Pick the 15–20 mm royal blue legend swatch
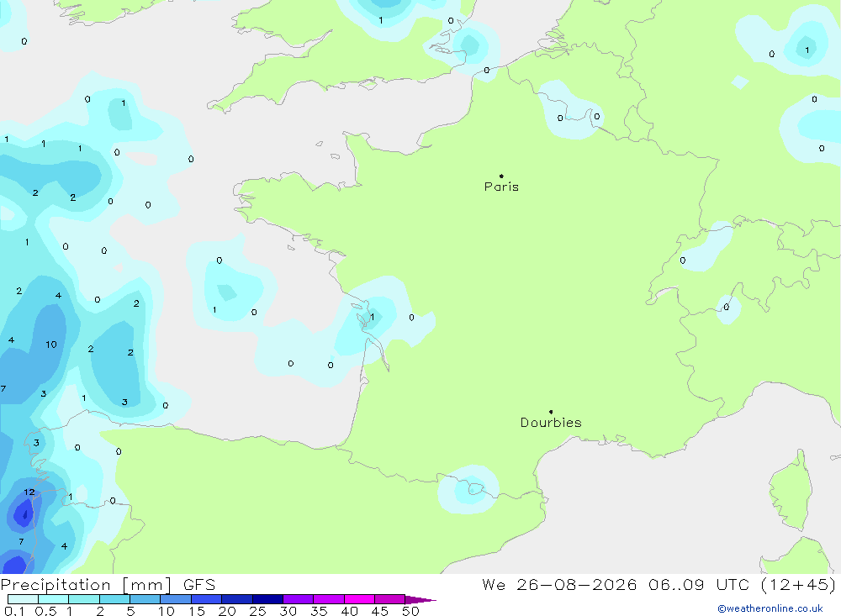This screenshot has width=841, height=616. click(x=206, y=599)
